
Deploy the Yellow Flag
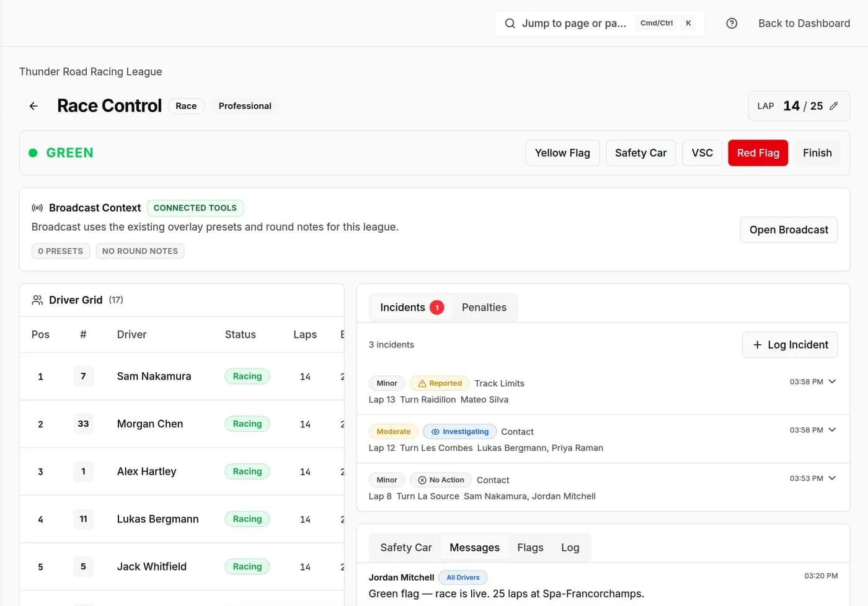pos(562,153)
